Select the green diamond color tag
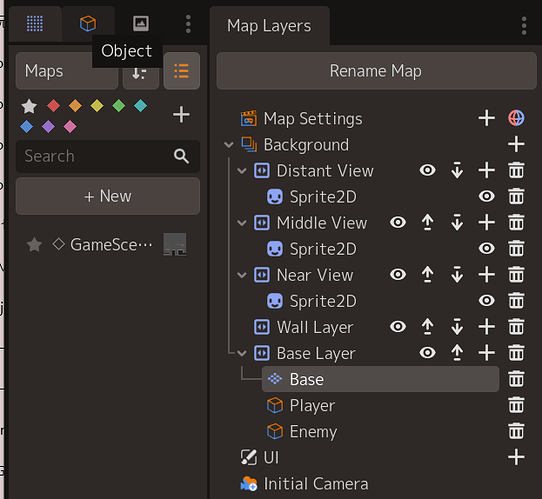The width and height of the screenshot is (542, 499). [119, 106]
